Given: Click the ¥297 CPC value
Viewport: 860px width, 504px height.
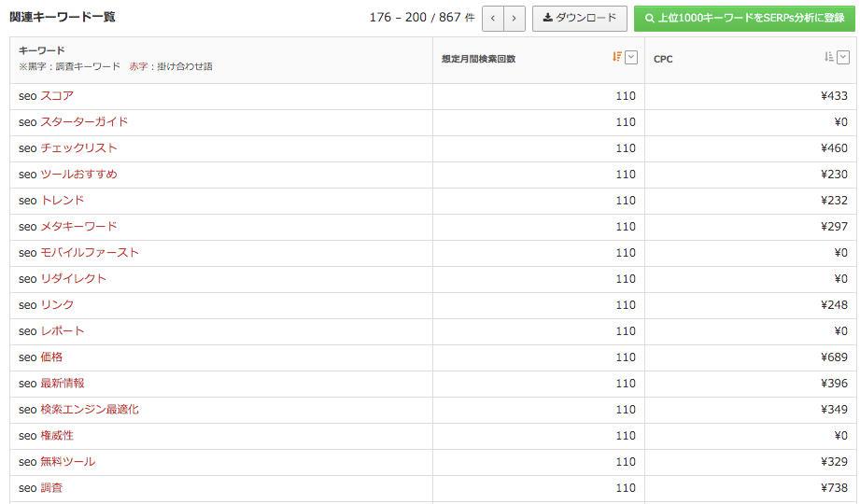Looking at the screenshot, I should 834,227.
